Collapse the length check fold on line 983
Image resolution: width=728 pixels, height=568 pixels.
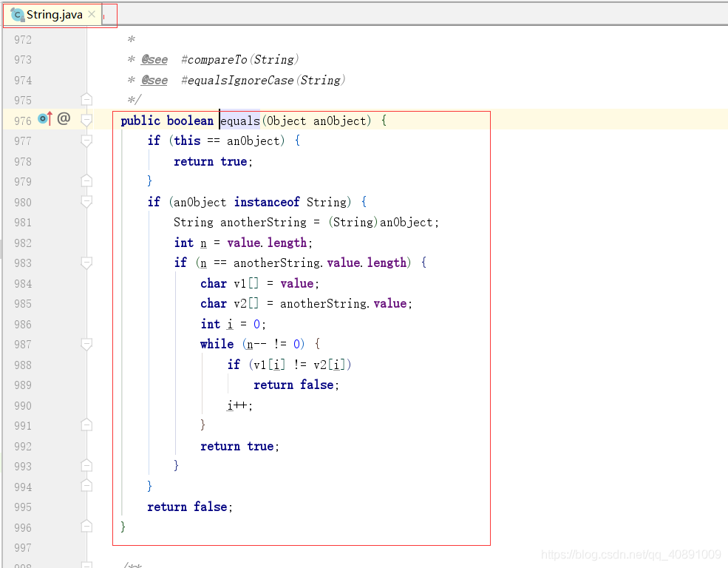point(86,263)
